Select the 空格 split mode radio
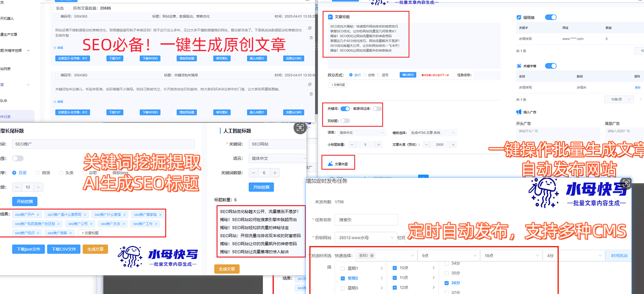 coord(365,75)
